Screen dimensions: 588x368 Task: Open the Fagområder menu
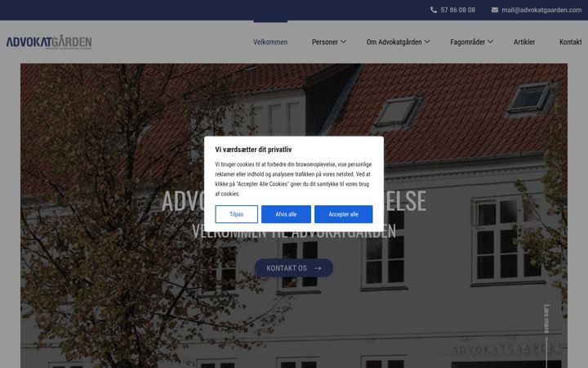(468, 42)
